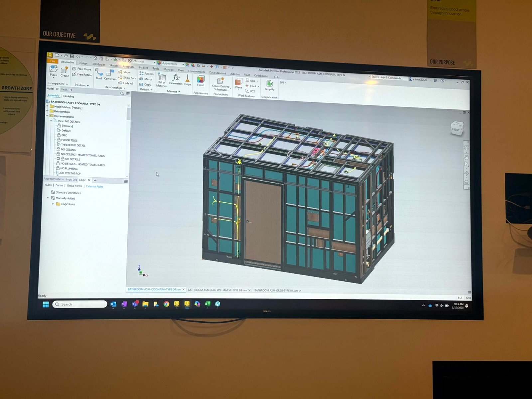Image resolution: width=532 pixels, height=399 pixels.
Task: Switch to BATHROOM ASM-GREG-TYPE 01 document tab
Action: coord(276,290)
